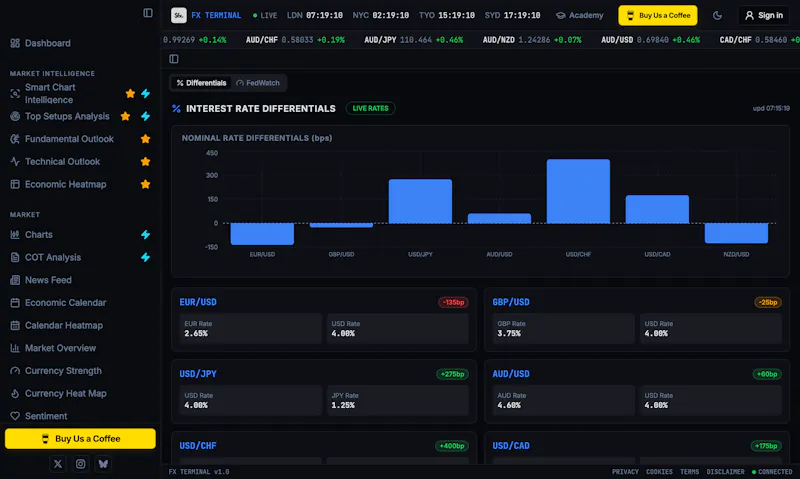Image resolution: width=800 pixels, height=479 pixels.
Task: Collapse the sidebar with the top panel icon
Action: pos(148,13)
